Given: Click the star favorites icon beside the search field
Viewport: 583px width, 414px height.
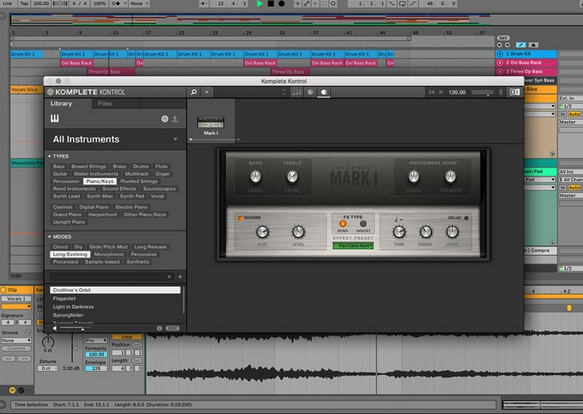Looking at the screenshot, I should 180,277.
